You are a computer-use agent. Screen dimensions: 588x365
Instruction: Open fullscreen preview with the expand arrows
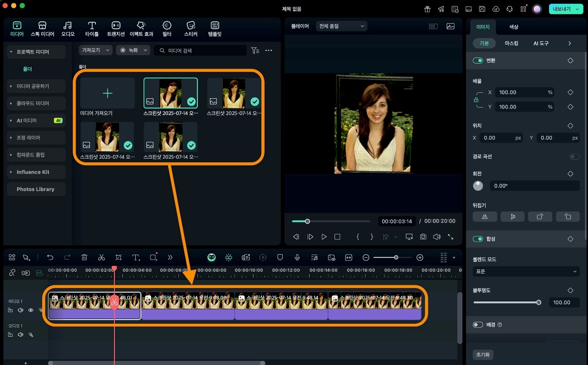[450, 237]
